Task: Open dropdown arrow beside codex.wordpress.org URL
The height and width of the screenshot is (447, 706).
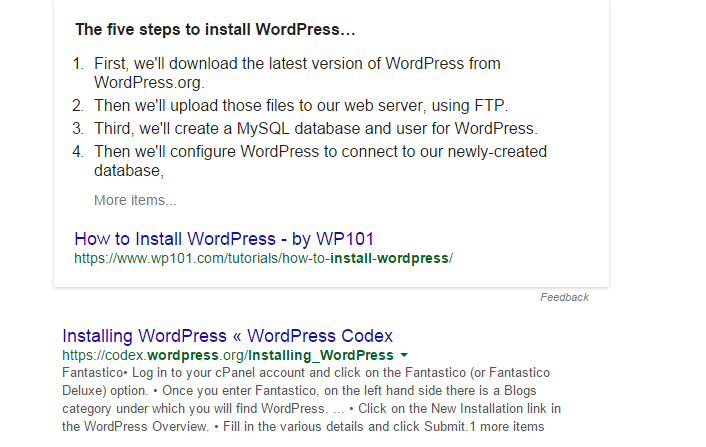Action: [404, 355]
